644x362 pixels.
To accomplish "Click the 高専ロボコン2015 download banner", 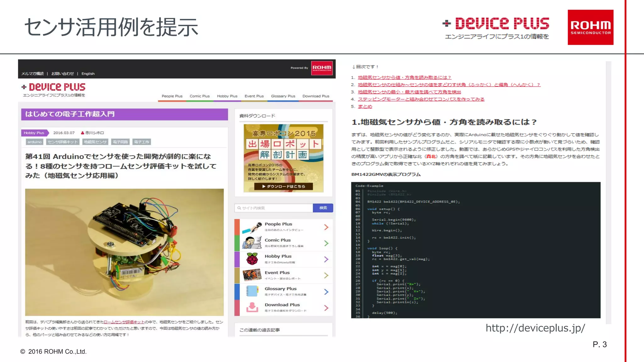I will tap(283, 158).
